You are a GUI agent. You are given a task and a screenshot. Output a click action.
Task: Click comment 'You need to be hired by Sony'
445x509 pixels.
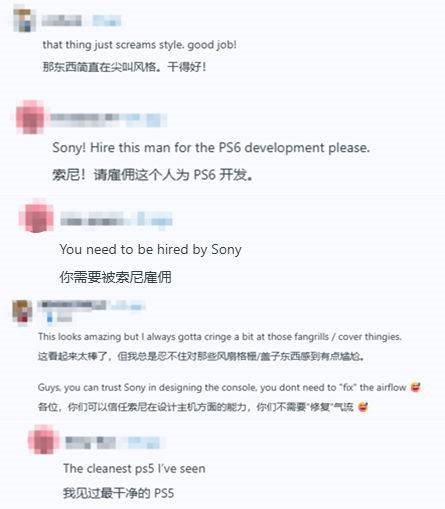point(151,249)
